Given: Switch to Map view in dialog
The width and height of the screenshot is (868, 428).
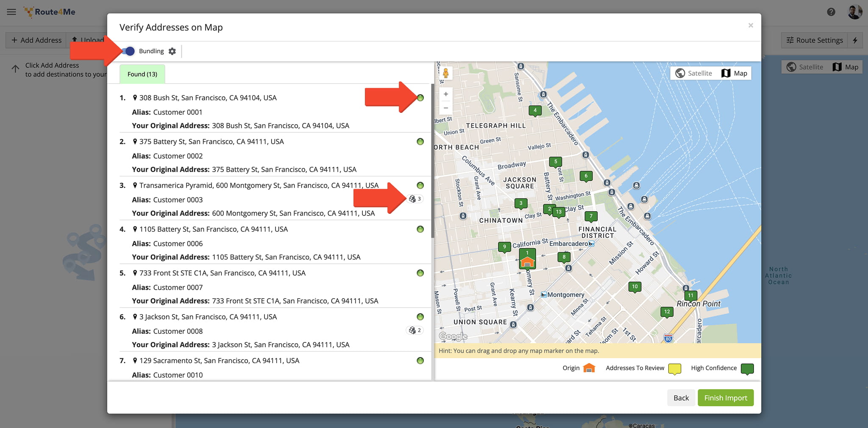Looking at the screenshot, I should pos(734,73).
